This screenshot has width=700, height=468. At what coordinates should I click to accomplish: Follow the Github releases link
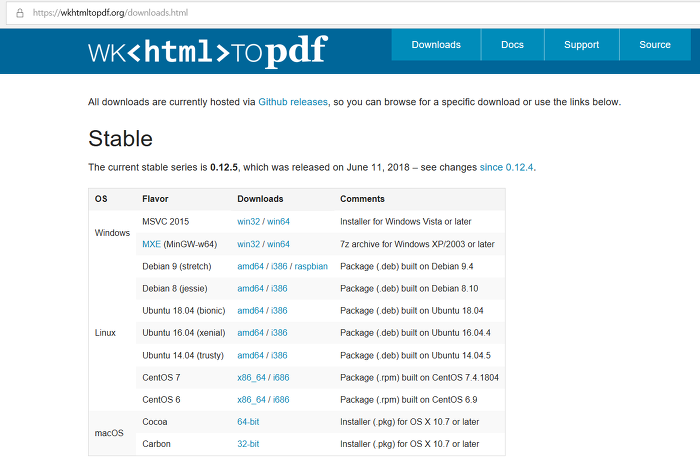click(293, 102)
